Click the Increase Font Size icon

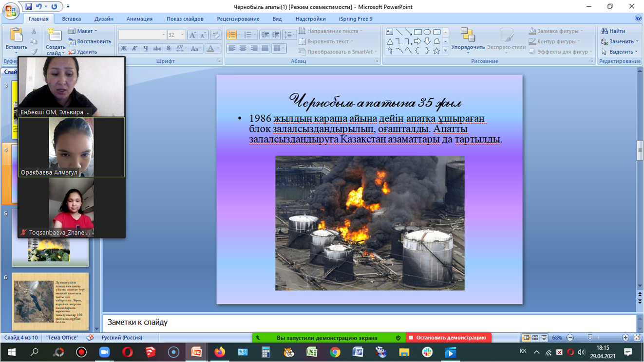coord(193,35)
